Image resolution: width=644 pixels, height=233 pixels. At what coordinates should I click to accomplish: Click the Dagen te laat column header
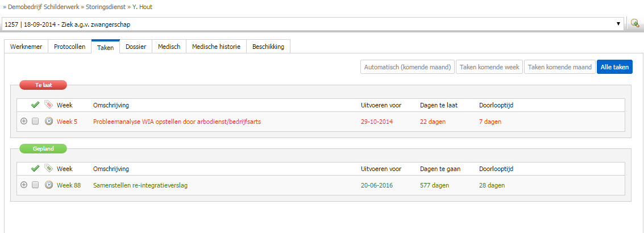tap(439, 105)
